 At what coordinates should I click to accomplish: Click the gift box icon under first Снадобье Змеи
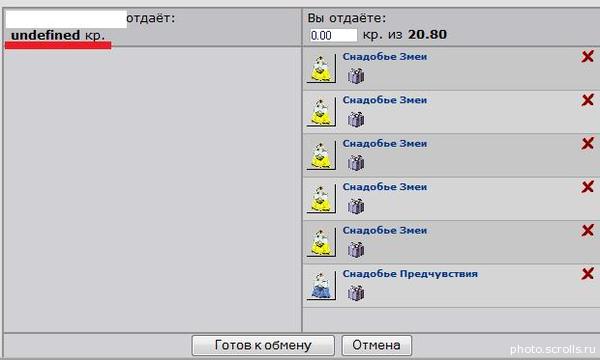(356, 76)
